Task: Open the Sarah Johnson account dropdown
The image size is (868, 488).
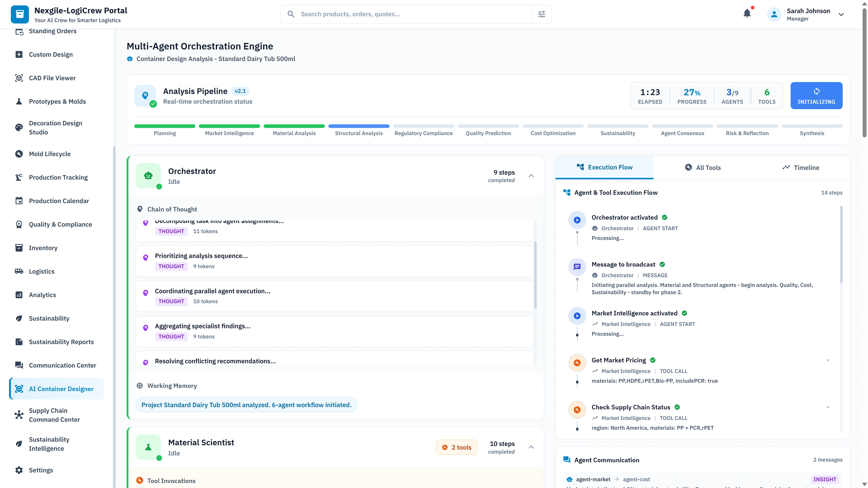Action: [841, 14]
